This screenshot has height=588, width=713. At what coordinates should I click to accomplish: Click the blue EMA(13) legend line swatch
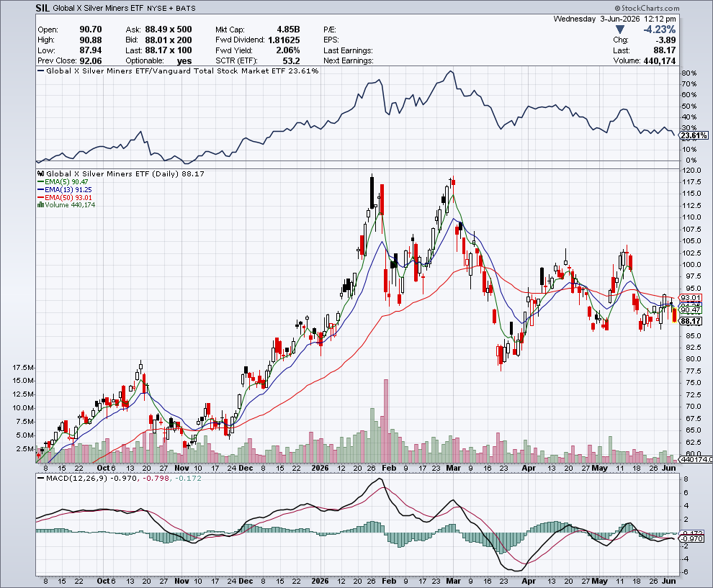40,189
